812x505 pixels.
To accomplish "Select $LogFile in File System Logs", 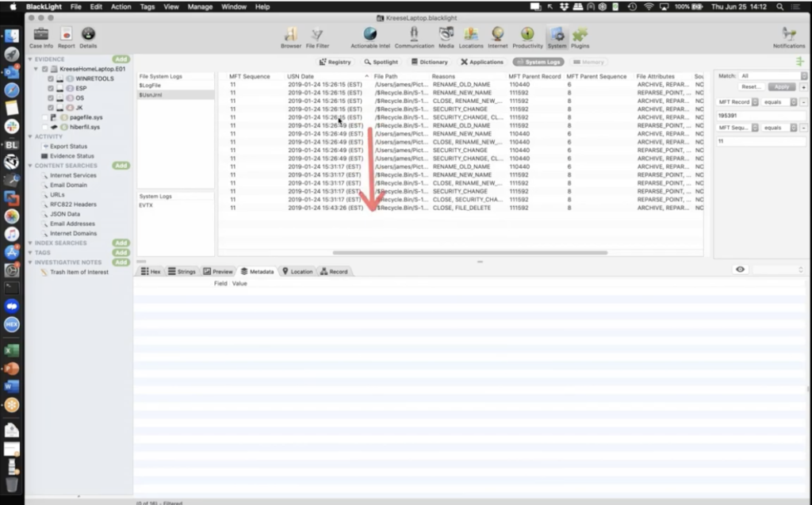I will 175,86.
